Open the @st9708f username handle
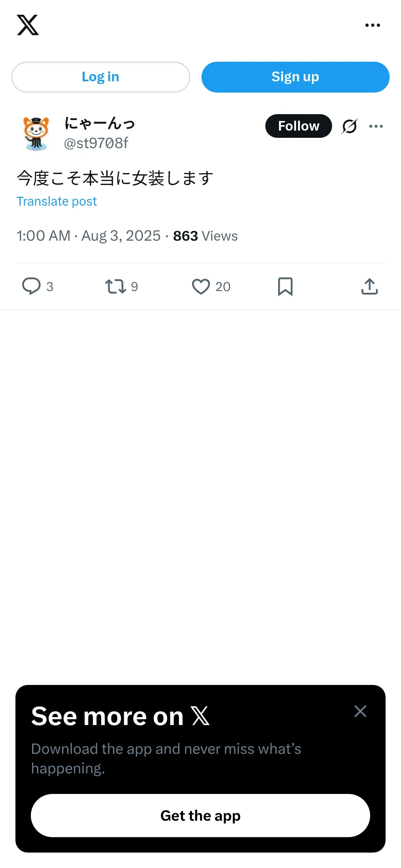Screen dimensions: 401x868 (x=96, y=143)
